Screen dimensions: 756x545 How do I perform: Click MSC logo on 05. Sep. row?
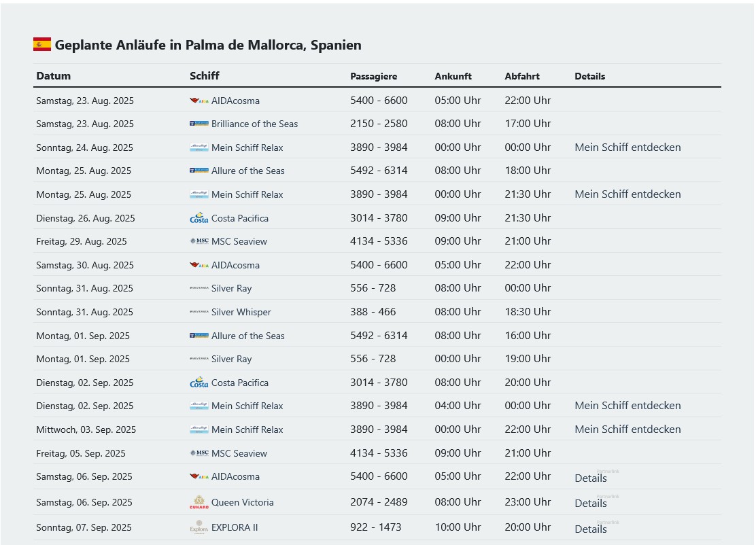[199, 453]
